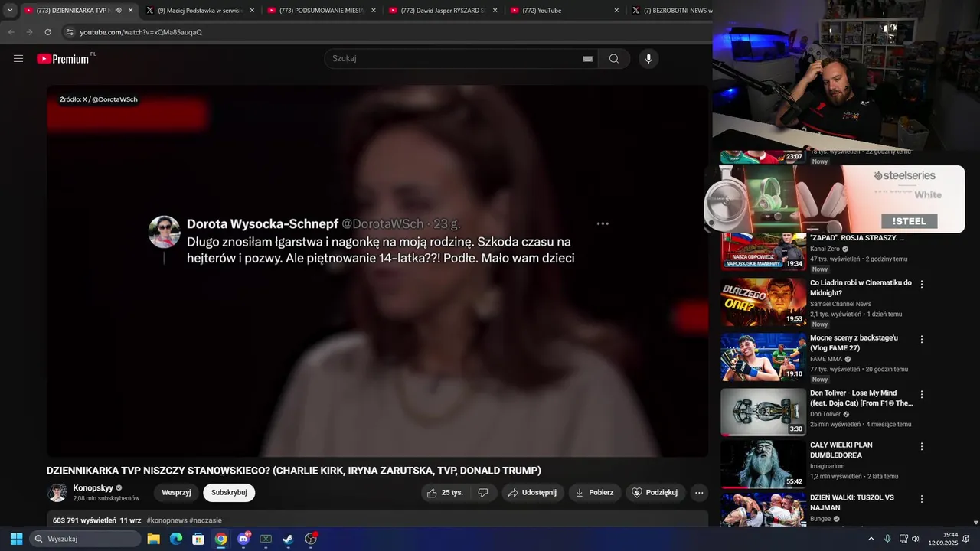The width and height of the screenshot is (980, 551).
Task: Click Windows taskbar Wyszukaj search box
Action: [x=85, y=539]
